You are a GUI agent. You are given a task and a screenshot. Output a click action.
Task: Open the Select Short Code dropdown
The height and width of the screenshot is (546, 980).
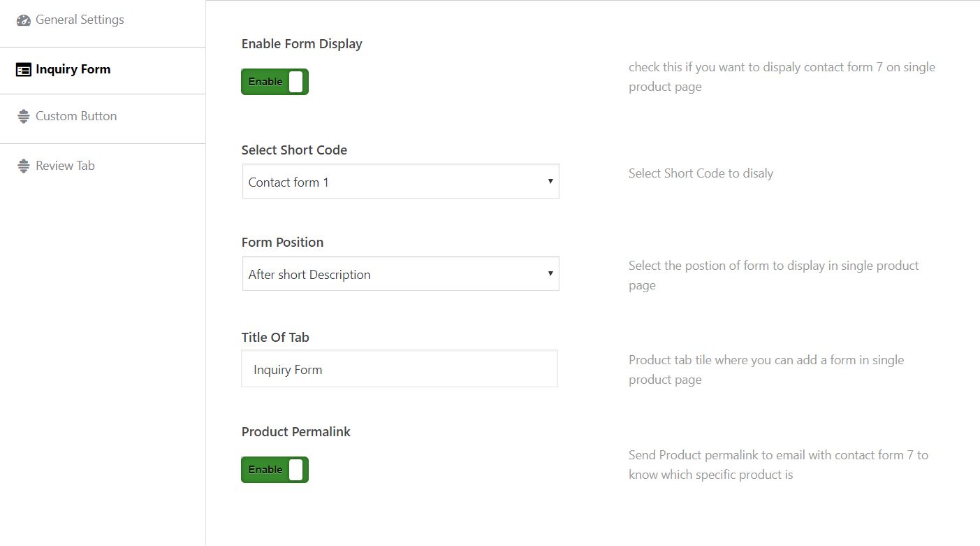(x=400, y=182)
